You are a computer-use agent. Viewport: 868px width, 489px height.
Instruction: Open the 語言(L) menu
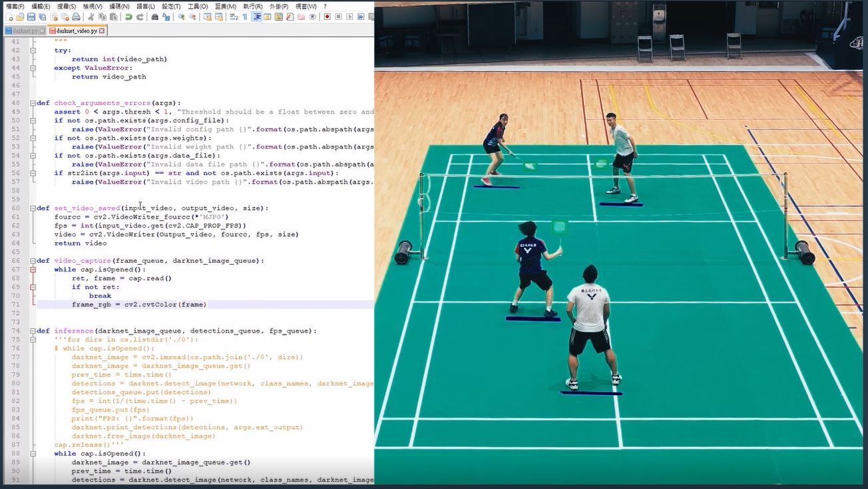146,6
